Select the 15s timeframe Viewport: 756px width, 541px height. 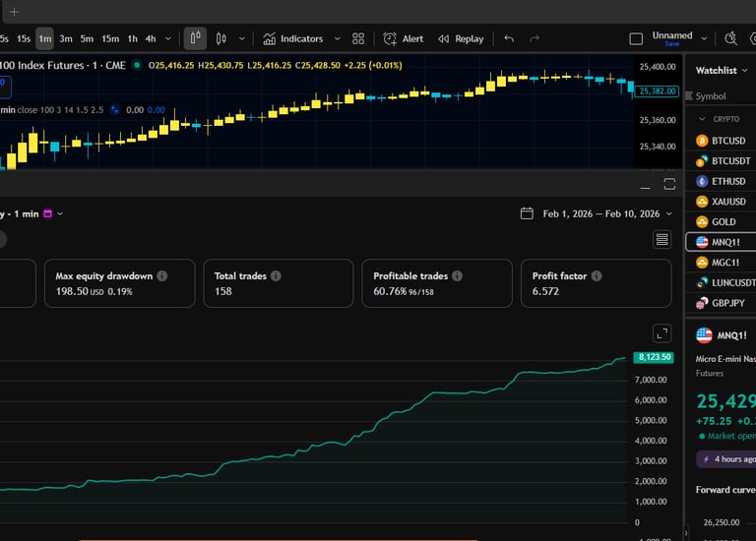tap(24, 38)
